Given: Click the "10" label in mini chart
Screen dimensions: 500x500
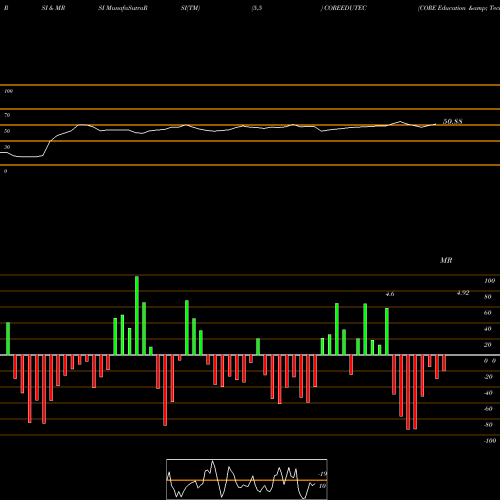Looking at the screenshot, I should click(x=322, y=486).
